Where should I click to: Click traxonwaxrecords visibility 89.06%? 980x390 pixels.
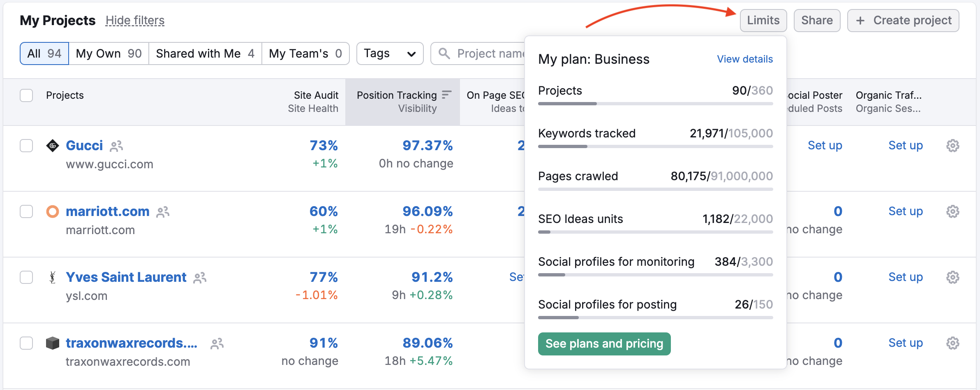[428, 343]
